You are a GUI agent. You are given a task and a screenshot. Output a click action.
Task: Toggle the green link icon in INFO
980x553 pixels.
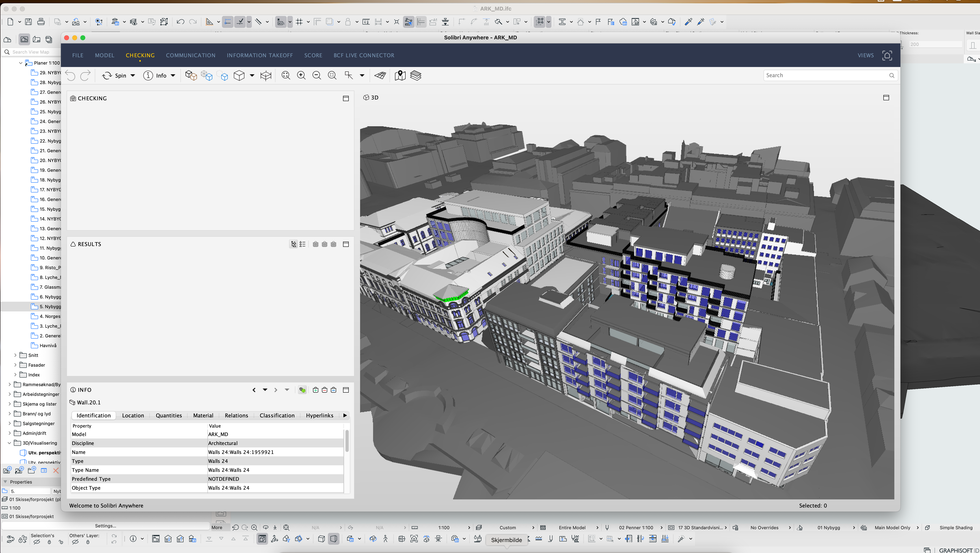(302, 390)
